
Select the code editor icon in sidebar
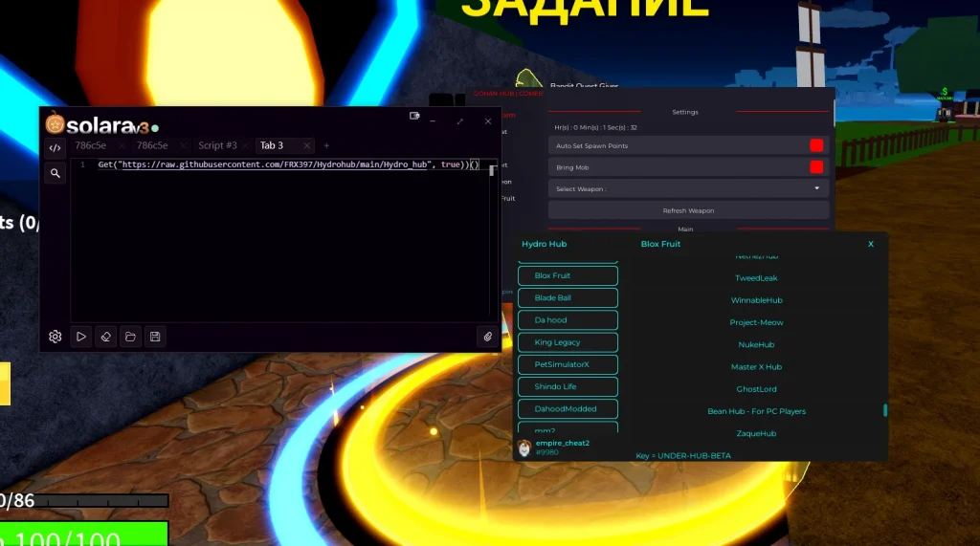tap(56, 147)
